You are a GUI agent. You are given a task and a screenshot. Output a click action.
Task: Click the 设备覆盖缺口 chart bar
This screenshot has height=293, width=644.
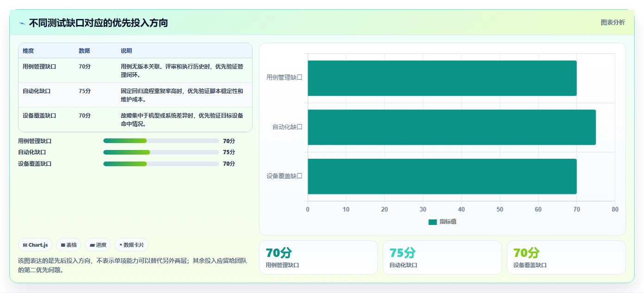442,176
